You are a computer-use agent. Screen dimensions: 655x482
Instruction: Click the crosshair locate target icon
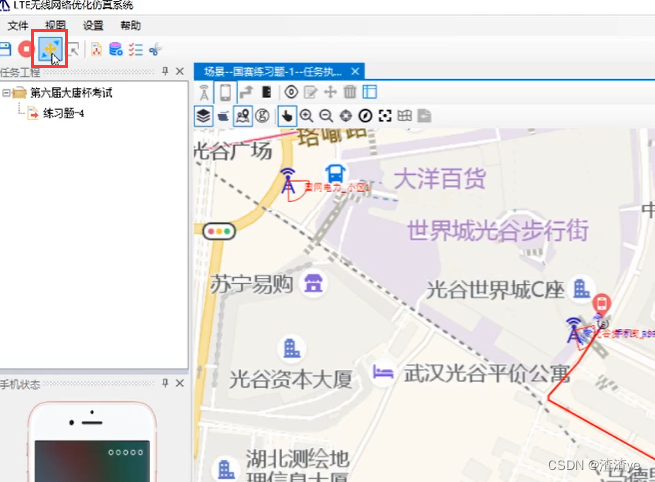pos(346,116)
